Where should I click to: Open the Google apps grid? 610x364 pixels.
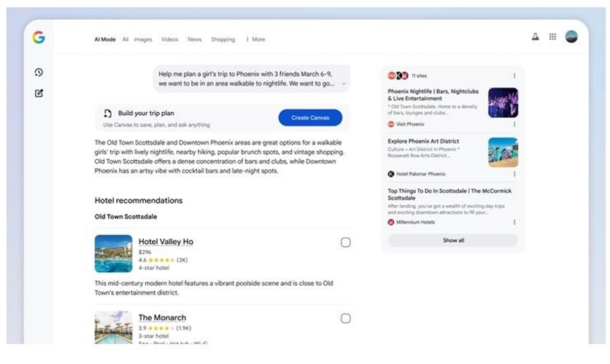[553, 37]
